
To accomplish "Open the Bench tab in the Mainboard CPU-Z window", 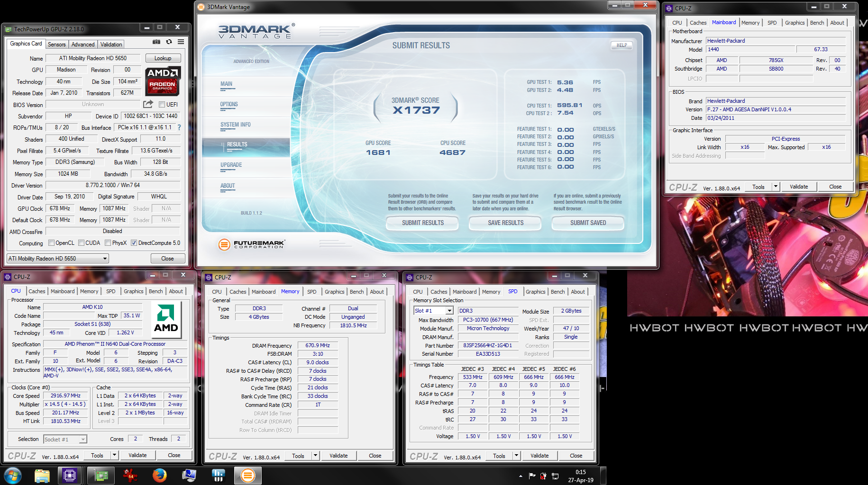I will 817,23.
